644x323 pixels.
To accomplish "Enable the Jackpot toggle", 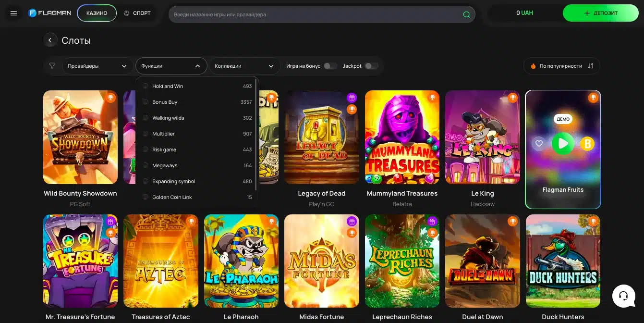I will [x=372, y=65].
